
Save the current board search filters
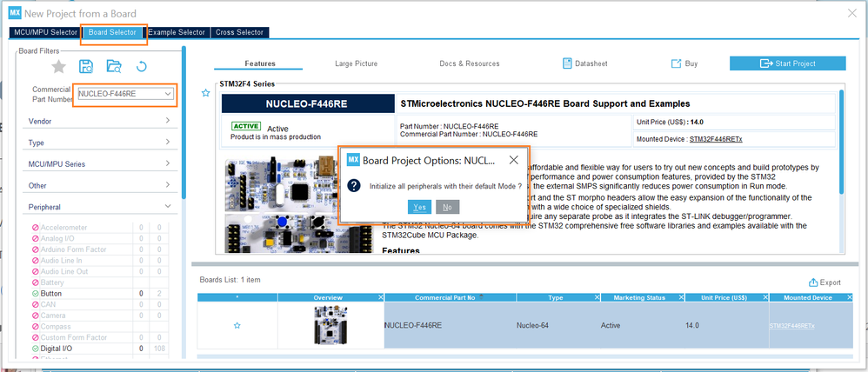(86, 67)
